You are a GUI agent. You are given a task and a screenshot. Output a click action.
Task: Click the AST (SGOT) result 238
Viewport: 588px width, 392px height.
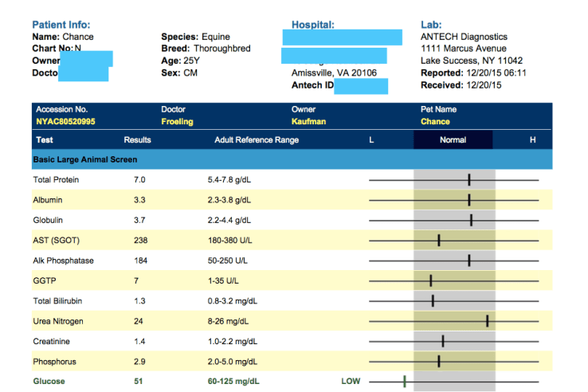[x=141, y=241]
